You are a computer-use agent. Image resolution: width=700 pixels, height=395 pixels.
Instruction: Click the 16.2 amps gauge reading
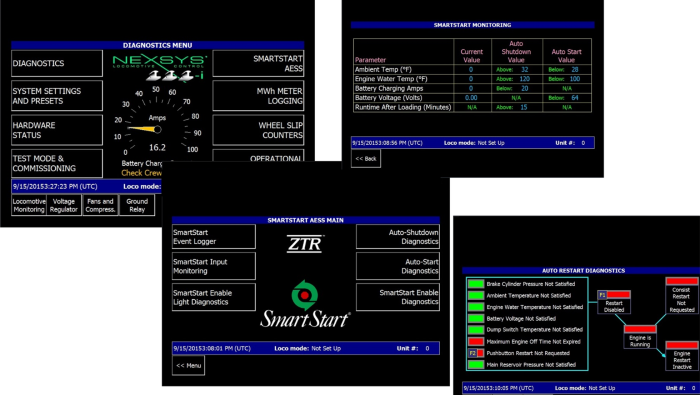[157, 147]
